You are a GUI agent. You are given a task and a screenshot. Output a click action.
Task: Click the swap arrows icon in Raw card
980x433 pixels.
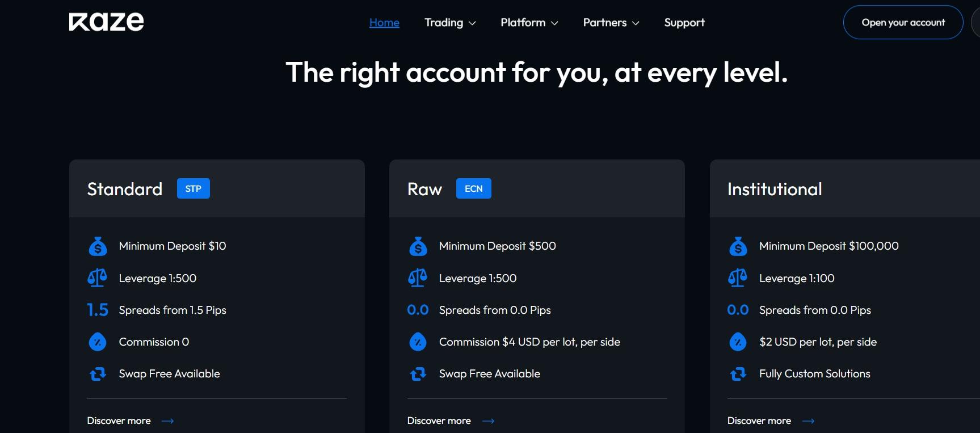tap(418, 374)
